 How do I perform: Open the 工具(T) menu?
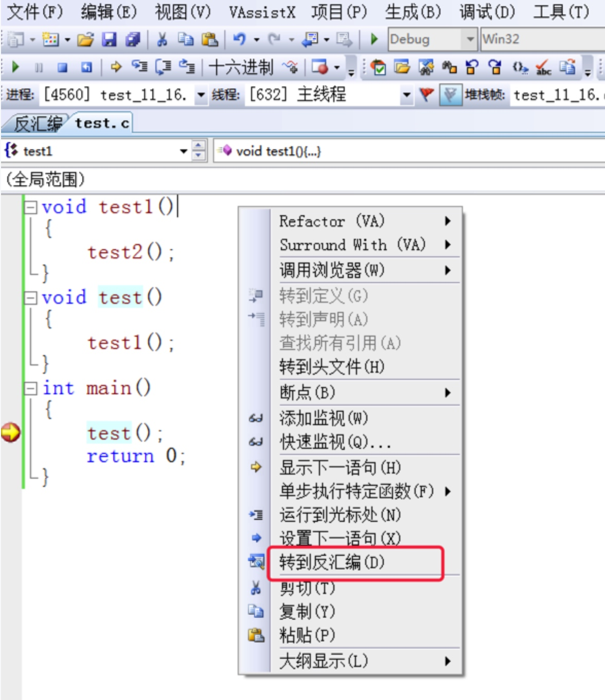click(x=561, y=11)
